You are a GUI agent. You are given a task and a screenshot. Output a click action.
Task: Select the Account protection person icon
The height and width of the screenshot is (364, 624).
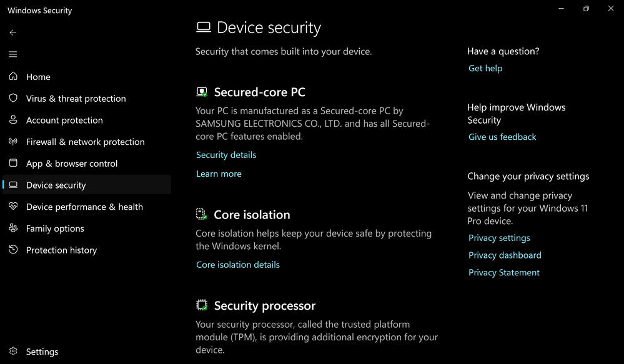(x=13, y=120)
